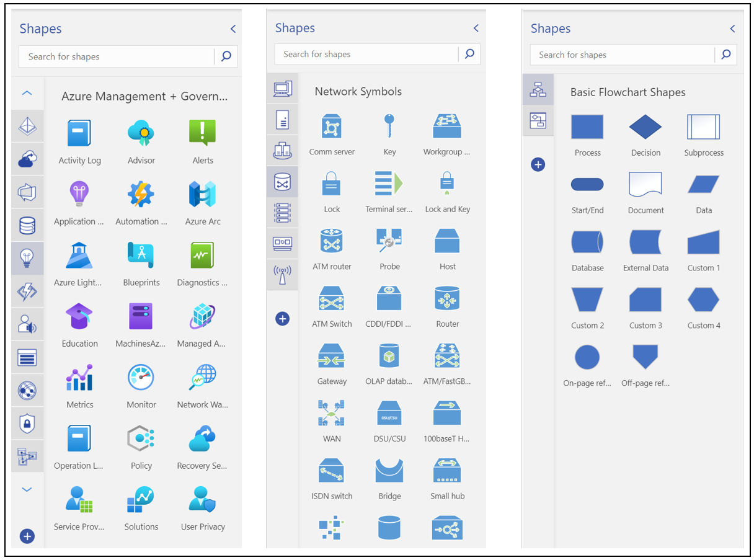Open the Basic Flowchart stencil tab
Image resolution: width=754 pixels, height=560 pixels.
pos(538,89)
